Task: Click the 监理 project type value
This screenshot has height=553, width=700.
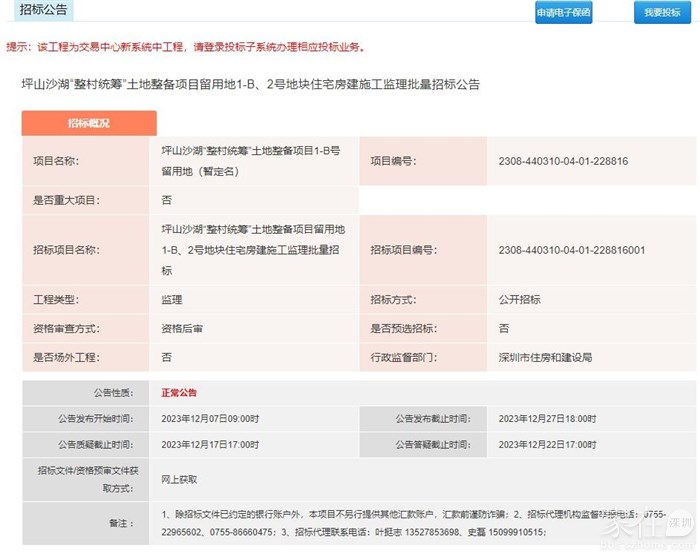Action: coord(172,299)
